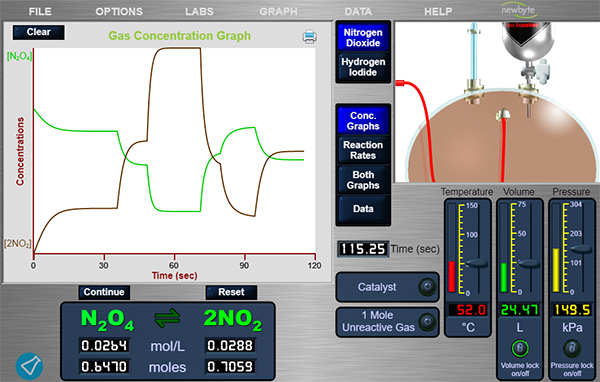600x382 pixels.
Task: Open the HELP menu
Action: tap(438, 11)
